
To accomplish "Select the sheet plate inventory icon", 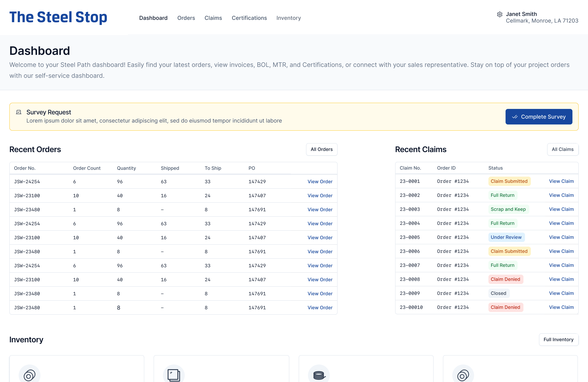I will [174, 375].
